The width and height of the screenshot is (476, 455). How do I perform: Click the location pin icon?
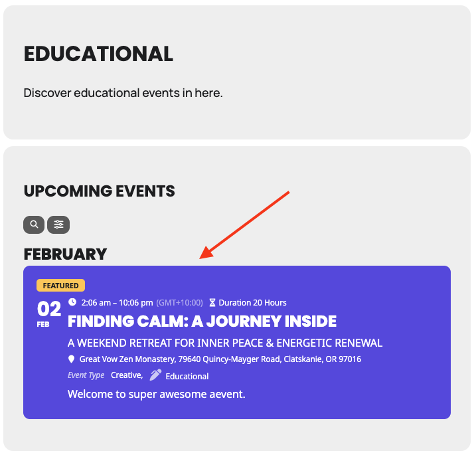(72, 359)
